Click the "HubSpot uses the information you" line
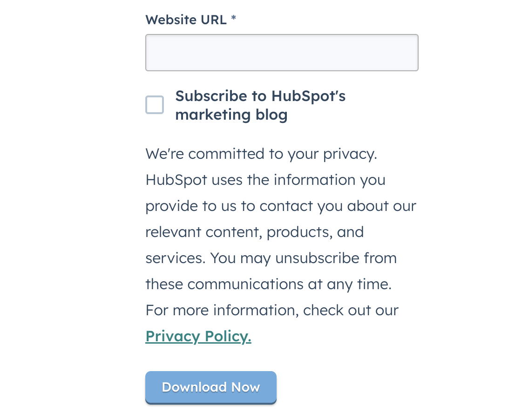 click(265, 180)
